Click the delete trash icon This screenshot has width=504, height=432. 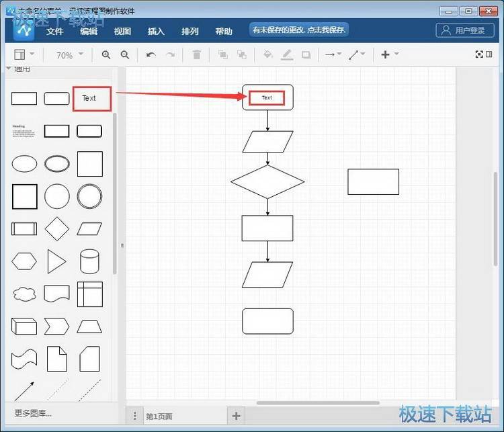click(x=197, y=54)
